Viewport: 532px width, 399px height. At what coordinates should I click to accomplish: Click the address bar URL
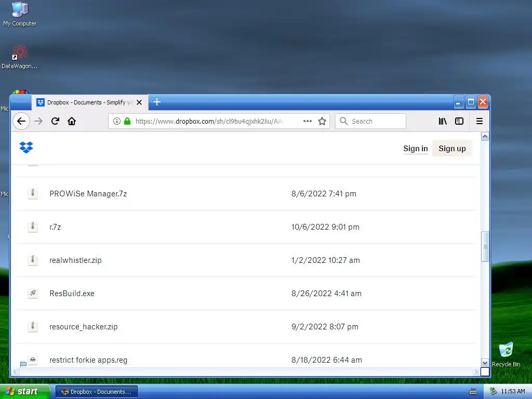coord(209,121)
